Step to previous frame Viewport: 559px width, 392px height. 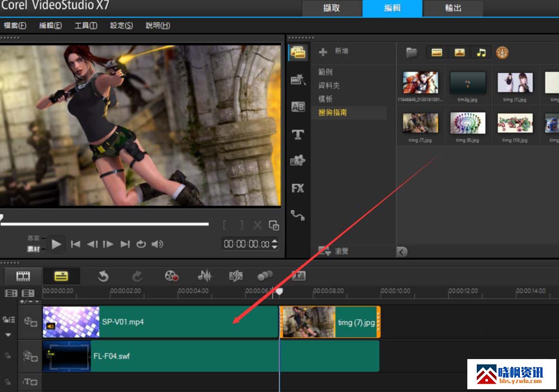click(x=92, y=244)
